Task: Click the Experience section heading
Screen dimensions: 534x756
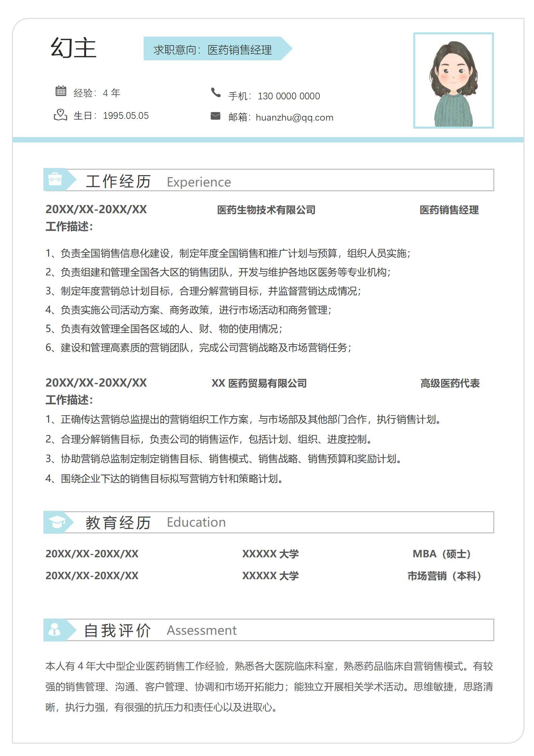Action: click(199, 182)
